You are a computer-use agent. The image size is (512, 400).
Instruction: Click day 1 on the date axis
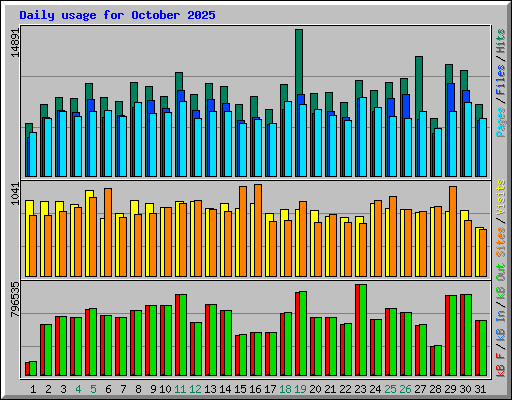(x=33, y=389)
